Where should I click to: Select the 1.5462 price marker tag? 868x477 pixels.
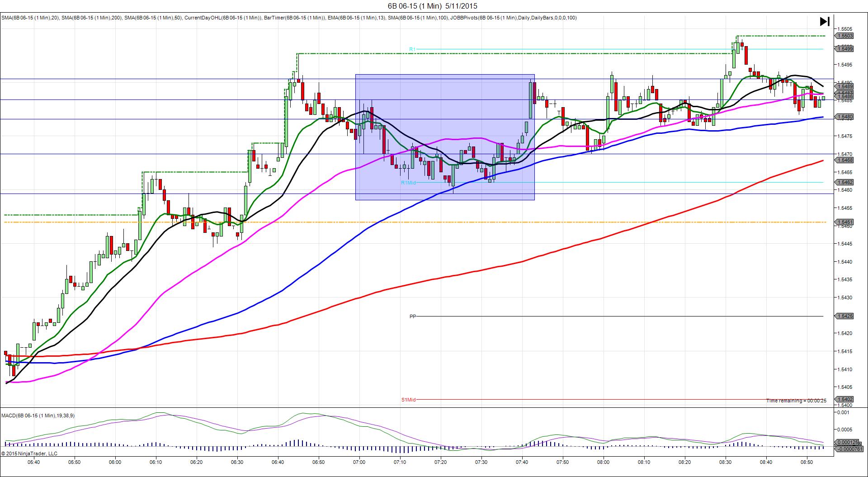[844, 182]
